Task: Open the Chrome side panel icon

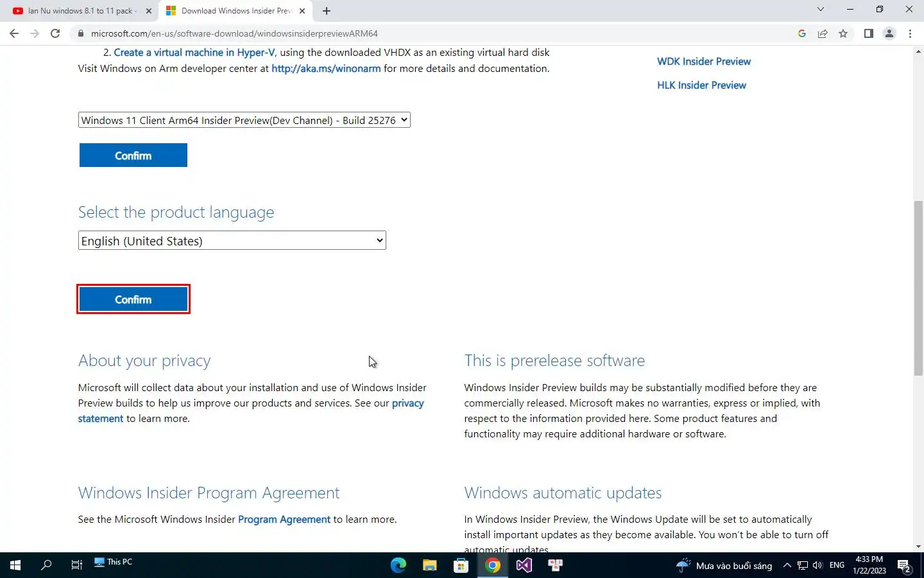Action: [868, 33]
